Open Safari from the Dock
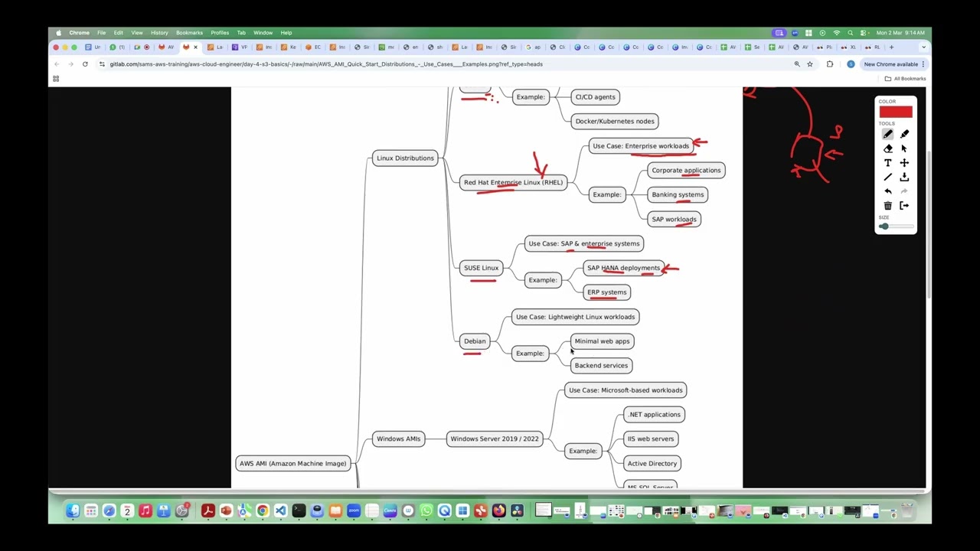Viewport: 980px width, 551px height. point(109,510)
